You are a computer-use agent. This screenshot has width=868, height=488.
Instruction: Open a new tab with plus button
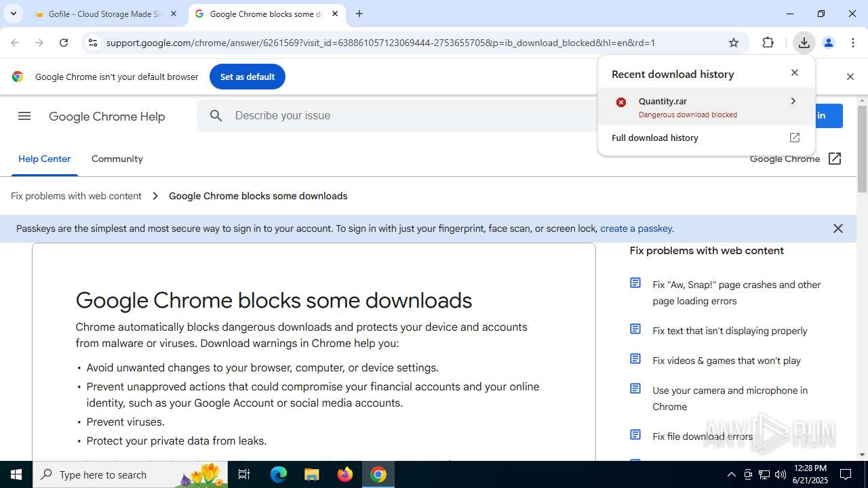click(x=359, y=14)
